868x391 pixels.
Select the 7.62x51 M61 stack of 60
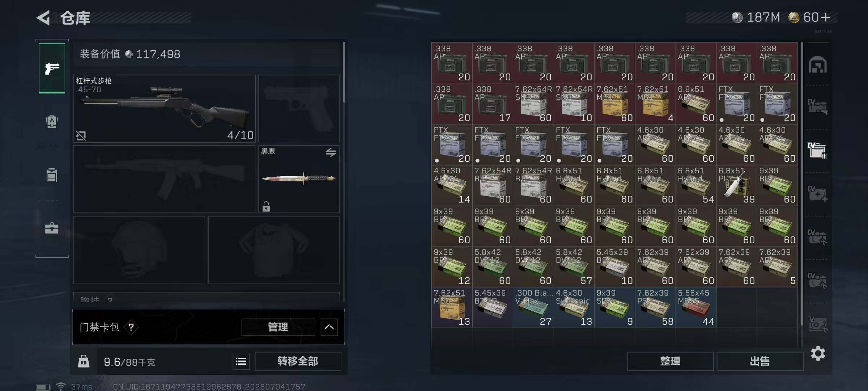tap(614, 104)
